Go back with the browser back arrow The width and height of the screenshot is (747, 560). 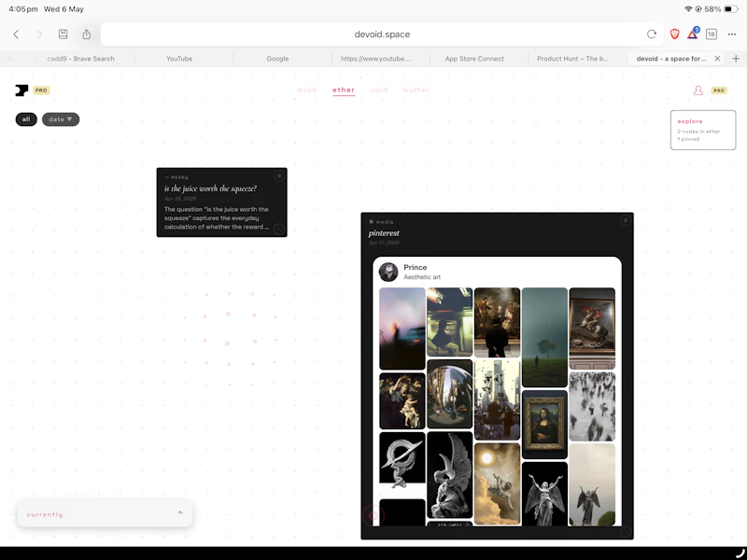pyautogui.click(x=16, y=35)
